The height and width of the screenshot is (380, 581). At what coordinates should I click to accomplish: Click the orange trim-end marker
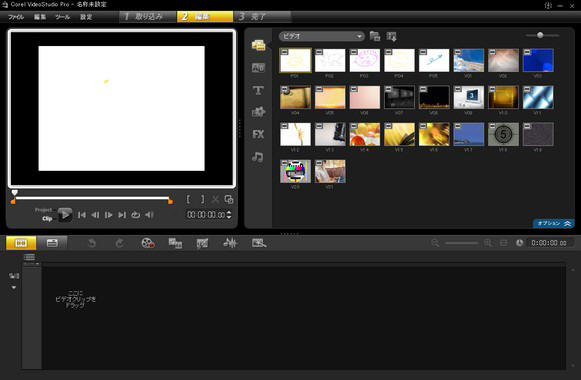(170, 201)
